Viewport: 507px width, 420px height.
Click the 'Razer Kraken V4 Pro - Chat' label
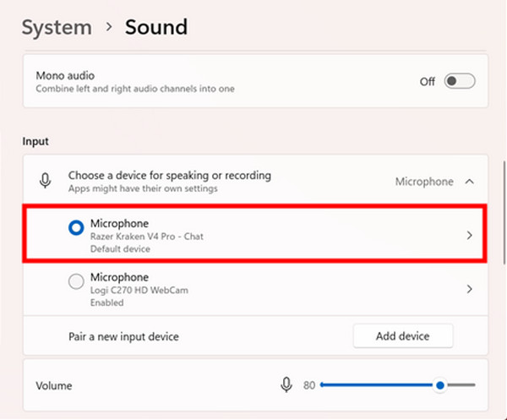(147, 237)
